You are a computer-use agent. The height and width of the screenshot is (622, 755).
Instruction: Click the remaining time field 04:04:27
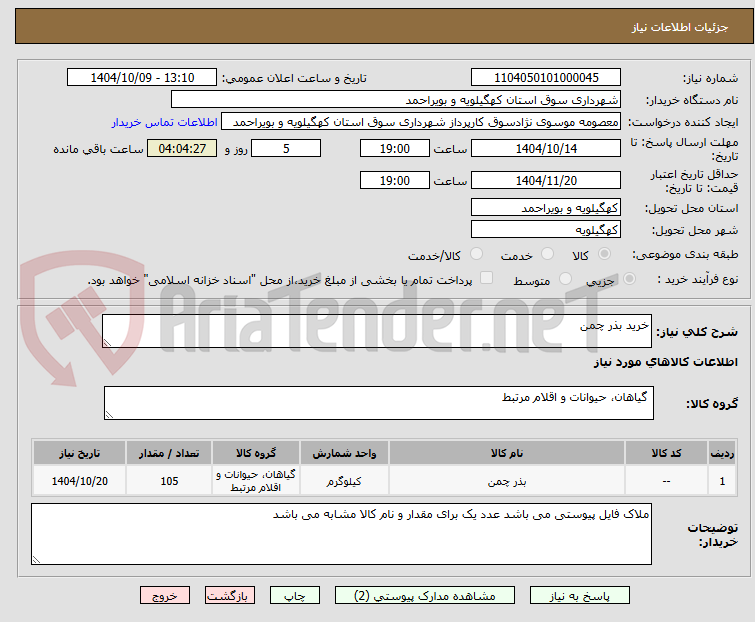(182, 148)
